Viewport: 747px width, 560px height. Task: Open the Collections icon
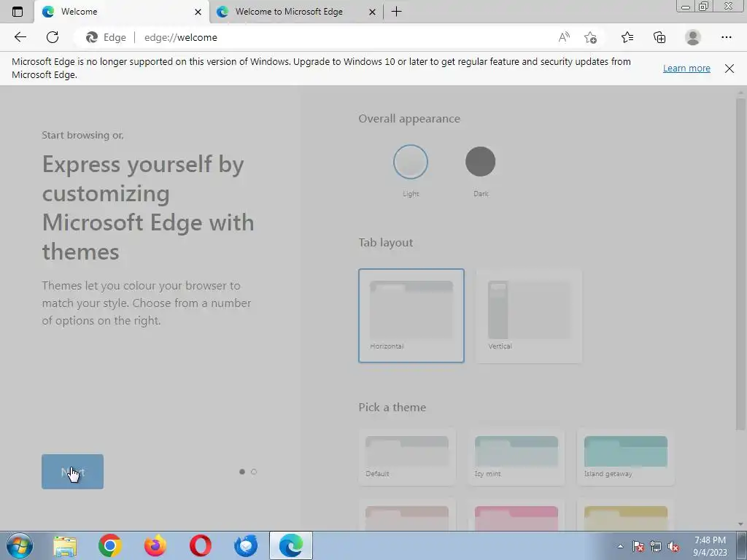[x=659, y=37]
